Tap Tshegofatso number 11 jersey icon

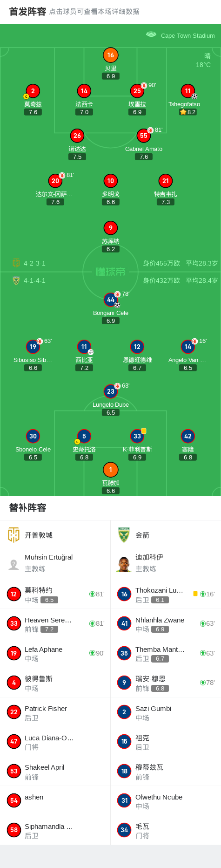[188, 91]
